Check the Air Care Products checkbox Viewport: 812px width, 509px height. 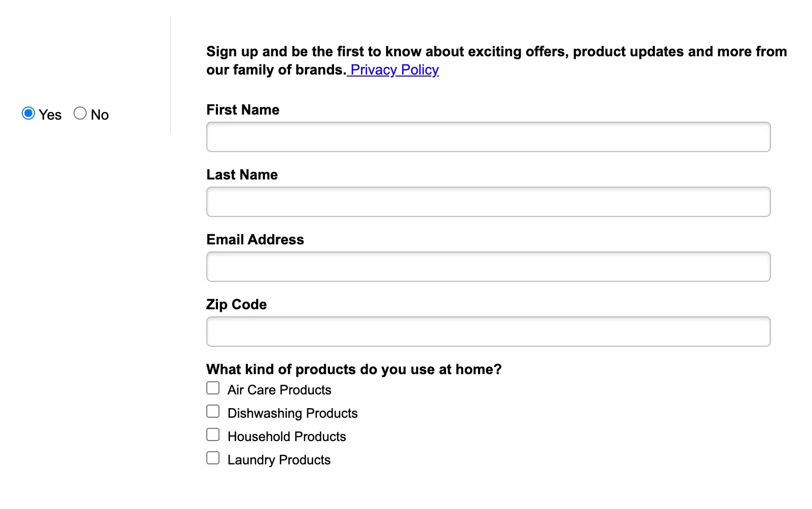point(212,387)
